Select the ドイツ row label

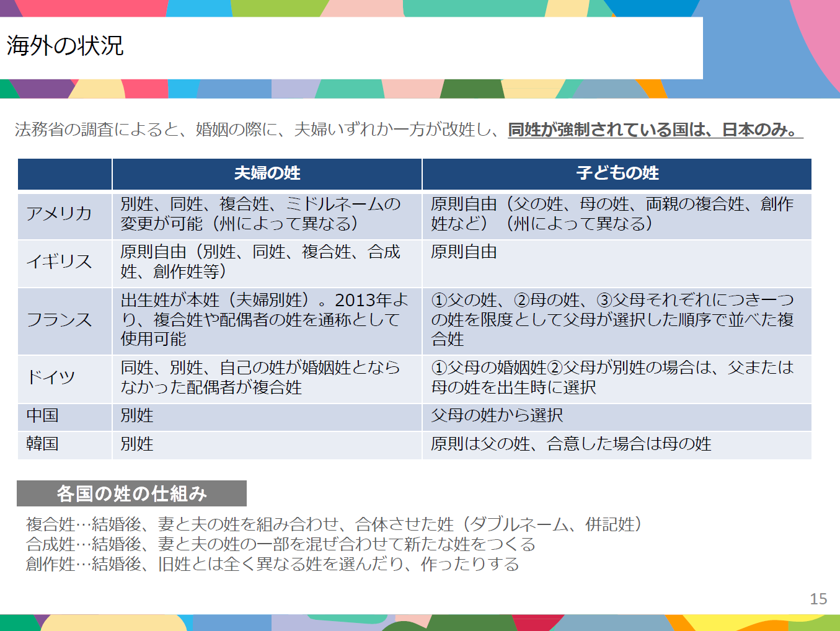pyautogui.click(x=51, y=377)
